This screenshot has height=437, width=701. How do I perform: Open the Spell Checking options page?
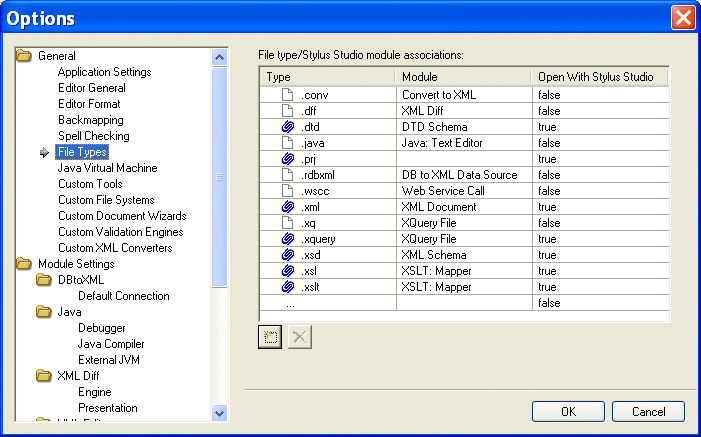(x=93, y=136)
